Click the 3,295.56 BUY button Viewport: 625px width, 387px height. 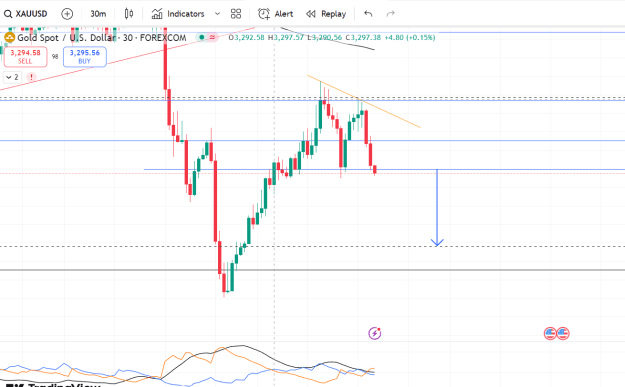coord(85,57)
